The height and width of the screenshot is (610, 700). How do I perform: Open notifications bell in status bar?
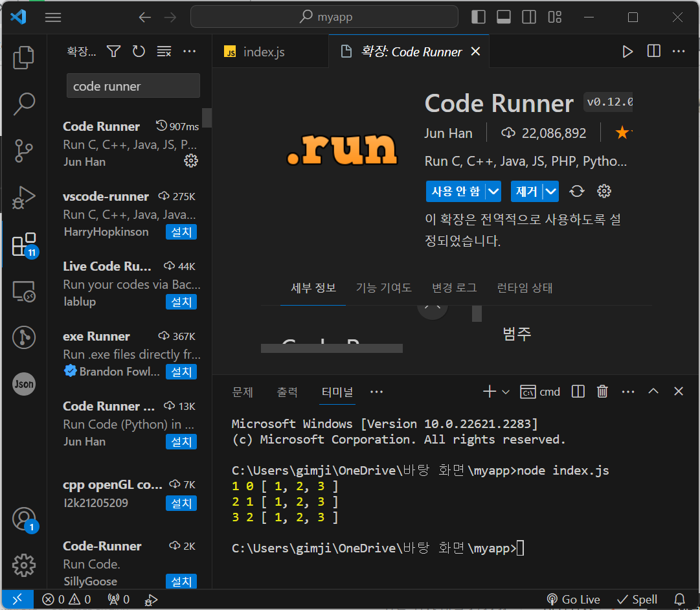pos(679,599)
